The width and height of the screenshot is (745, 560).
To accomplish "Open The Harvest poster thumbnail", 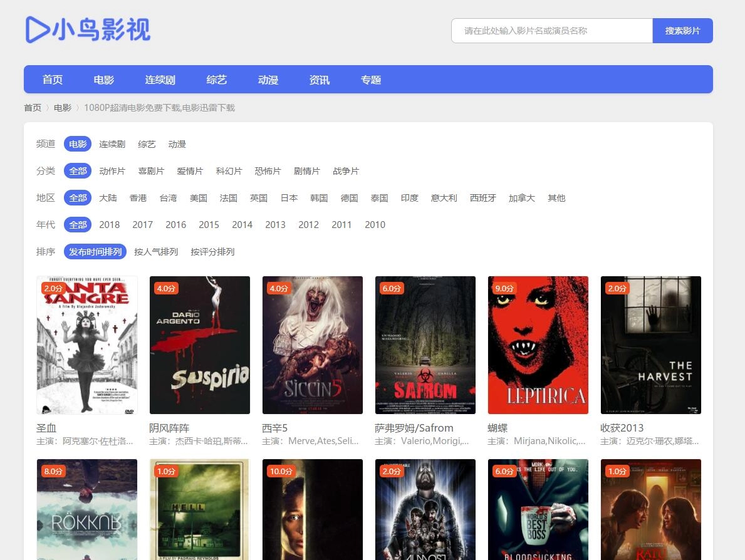I will [x=651, y=345].
